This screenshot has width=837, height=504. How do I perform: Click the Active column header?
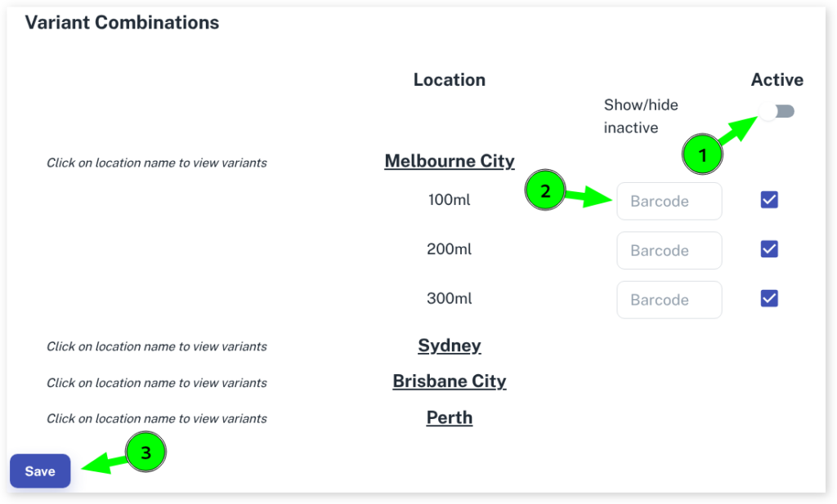(x=777, y=80)
